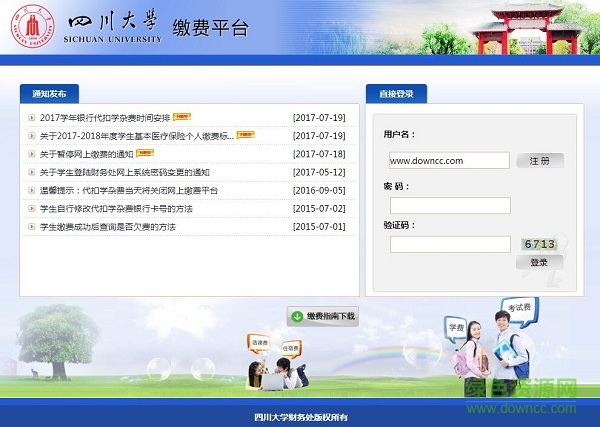
Task: Open notice 温馨提示：代扣学杂费当天将关闭网上缴费平台
Action: 129,191
